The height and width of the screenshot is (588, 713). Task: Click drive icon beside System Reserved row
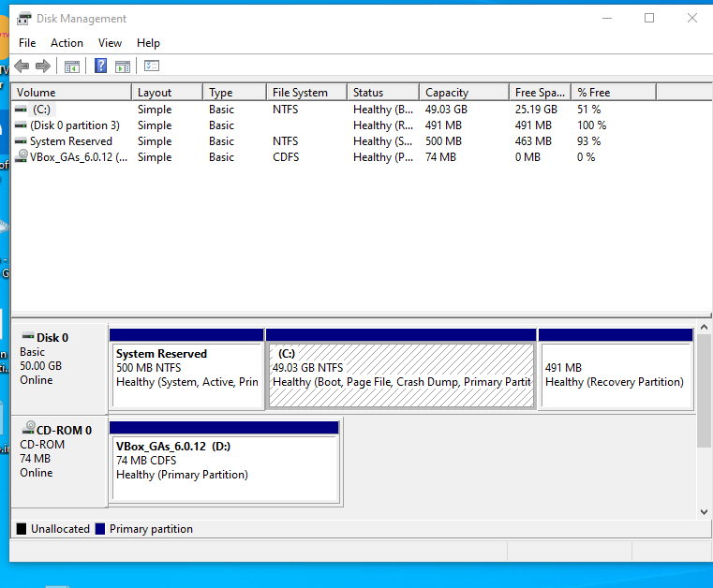coord(21,141)
